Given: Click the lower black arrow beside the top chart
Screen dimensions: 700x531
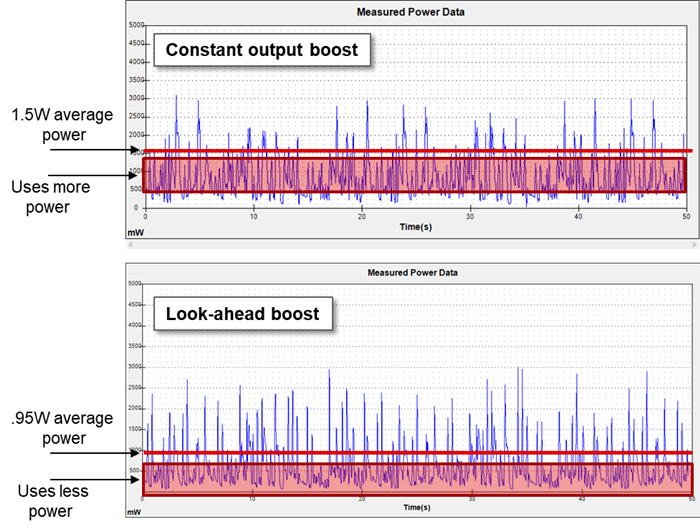Looking at the screenshot, I should click(x=134, y=175).
